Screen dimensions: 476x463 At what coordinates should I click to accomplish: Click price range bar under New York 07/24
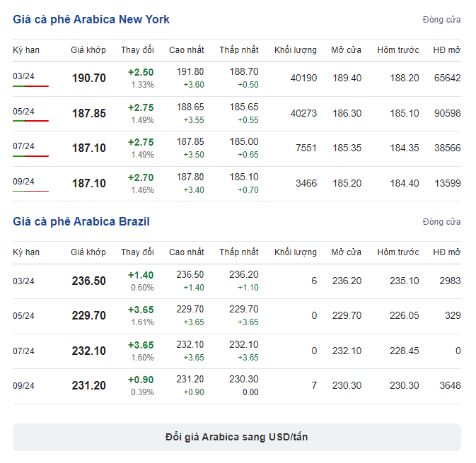coord(30,156)
